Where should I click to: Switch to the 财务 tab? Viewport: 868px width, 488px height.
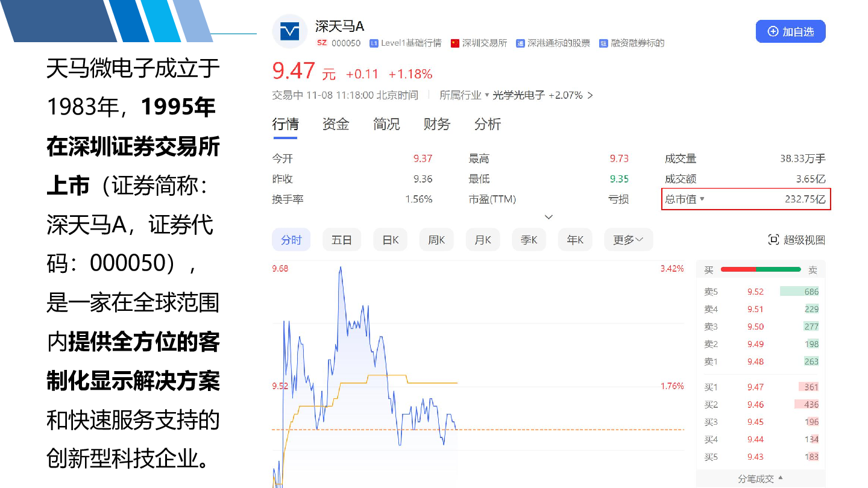point(437,125)
